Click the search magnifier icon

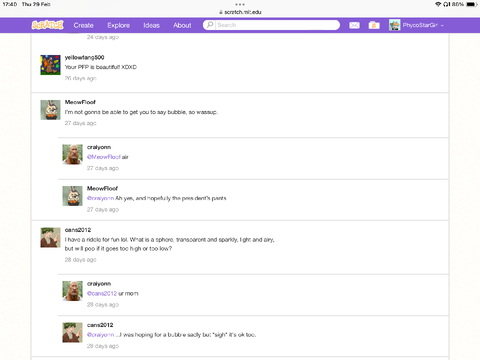point(210,25)
